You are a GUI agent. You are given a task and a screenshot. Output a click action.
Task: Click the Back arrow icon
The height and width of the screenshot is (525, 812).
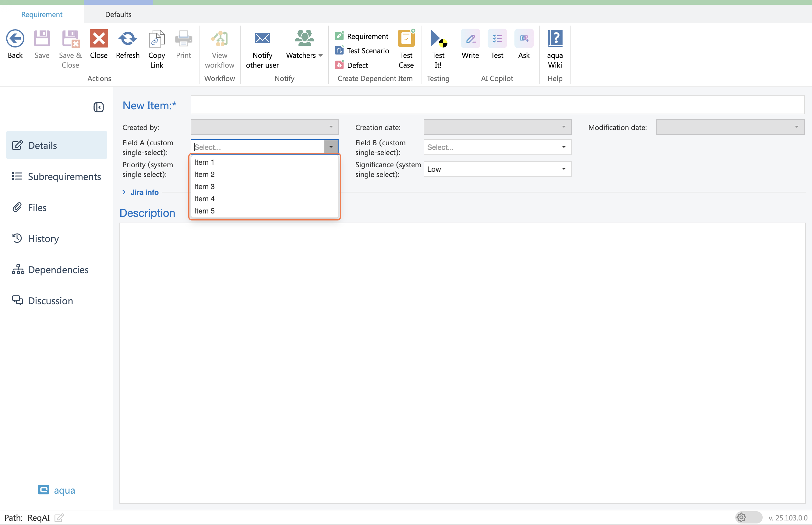[15, 38]
